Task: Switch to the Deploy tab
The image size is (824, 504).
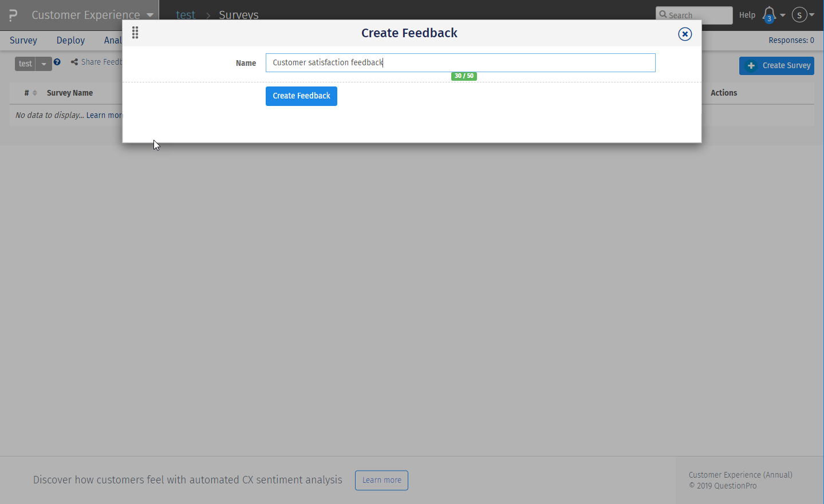Action: pyautogui.click(x=70, y=40)
